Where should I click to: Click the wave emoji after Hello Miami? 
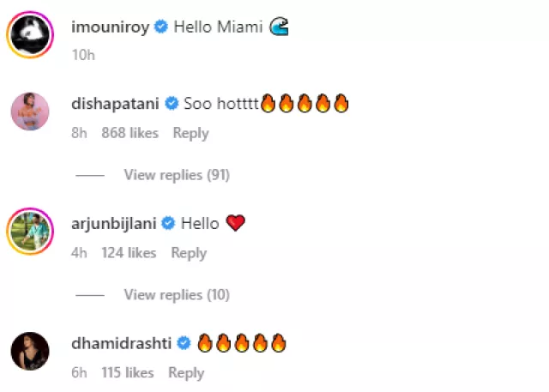tap(279, 27)
